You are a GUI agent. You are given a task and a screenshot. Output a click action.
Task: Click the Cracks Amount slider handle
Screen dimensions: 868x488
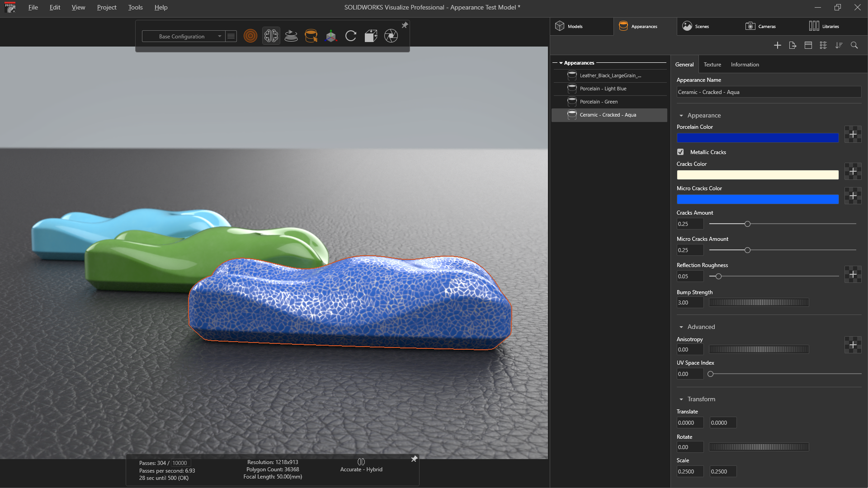tap(747, 224)
